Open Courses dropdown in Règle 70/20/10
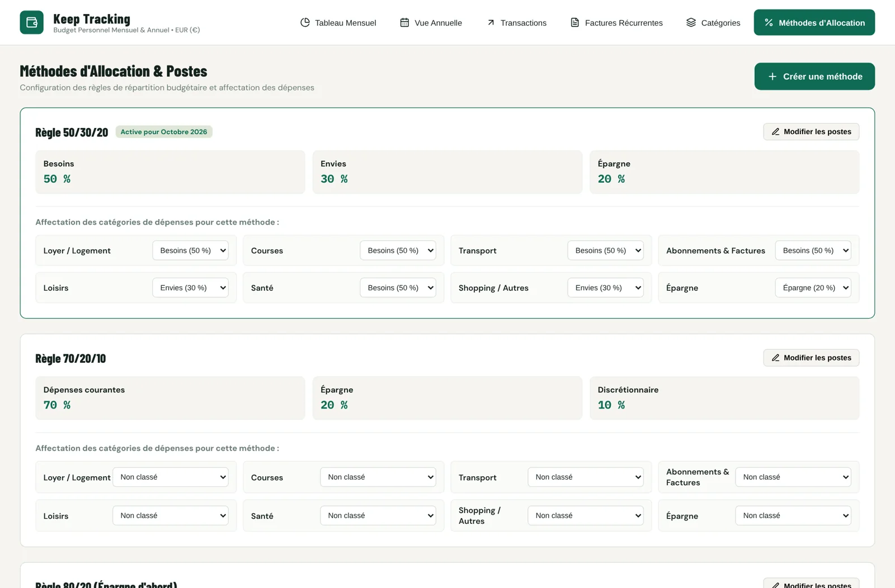Image resolution: width=895 pixels, height=588 pixels. point(378,477)
